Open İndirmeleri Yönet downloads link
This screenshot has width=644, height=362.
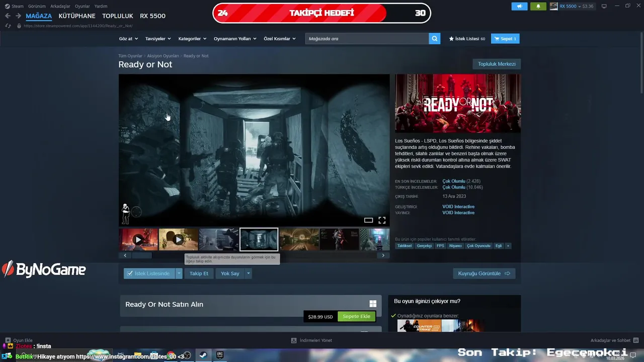[x=315, y=340]
